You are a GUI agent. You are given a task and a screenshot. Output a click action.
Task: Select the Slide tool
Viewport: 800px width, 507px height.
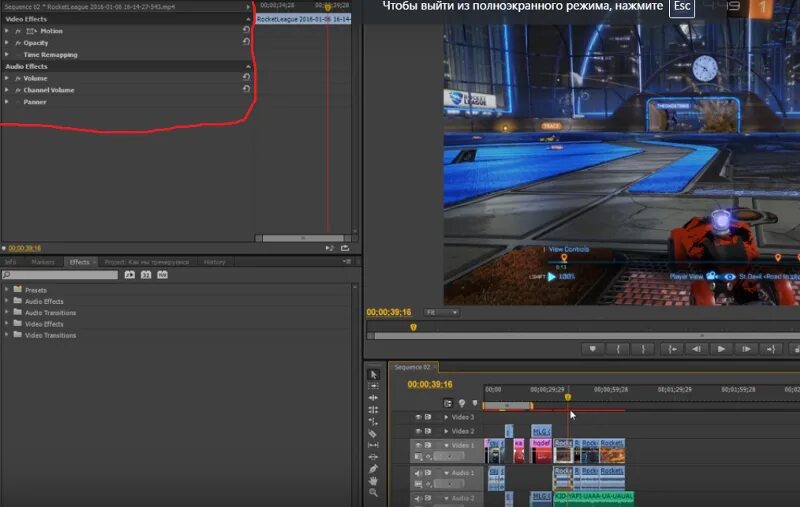pos(373,457)
